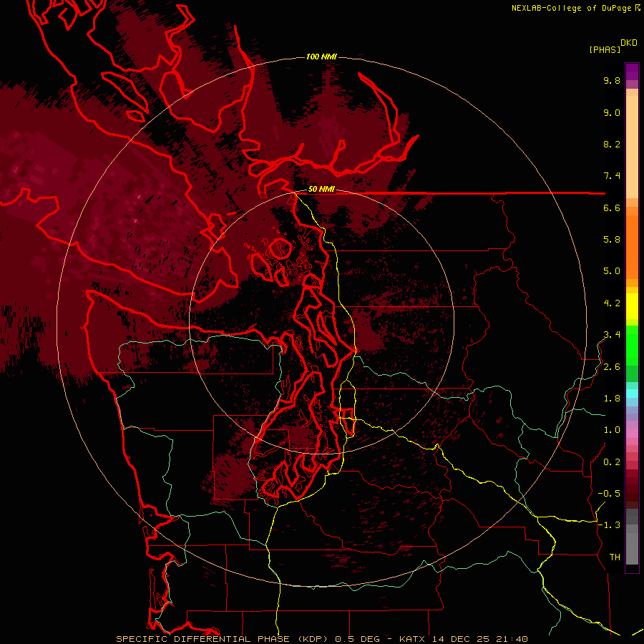Click the orange band in the color scale
This screenshot has height=644, width=644.
point(632,247)
